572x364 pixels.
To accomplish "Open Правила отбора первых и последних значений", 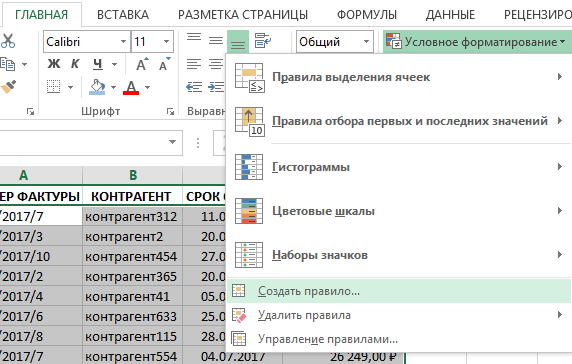I will [399, 121].
